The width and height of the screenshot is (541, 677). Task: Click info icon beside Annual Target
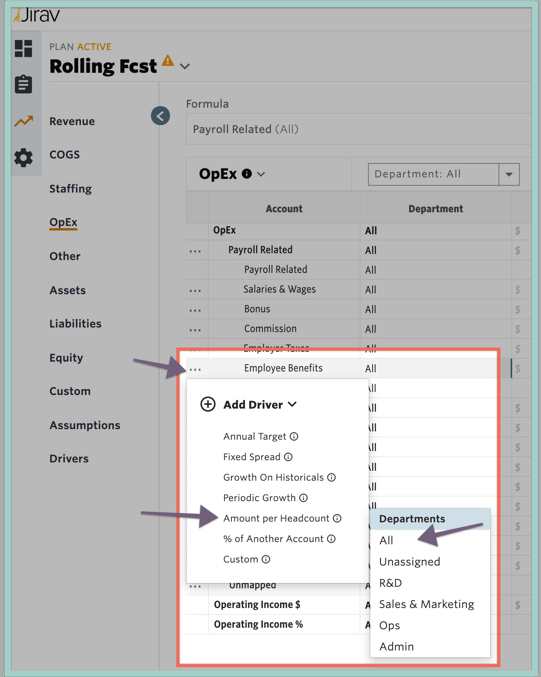pyautogui.click(x=294, y=437)
